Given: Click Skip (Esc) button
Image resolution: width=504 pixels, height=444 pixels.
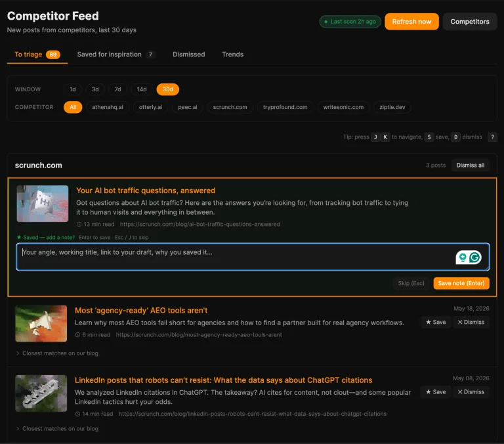Looking at the screenshot, I should [x=411, y=283].
